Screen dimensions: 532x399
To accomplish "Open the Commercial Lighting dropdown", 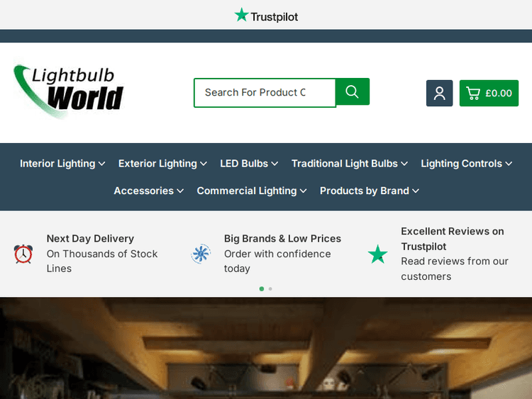I will click(x=252, y=191).
